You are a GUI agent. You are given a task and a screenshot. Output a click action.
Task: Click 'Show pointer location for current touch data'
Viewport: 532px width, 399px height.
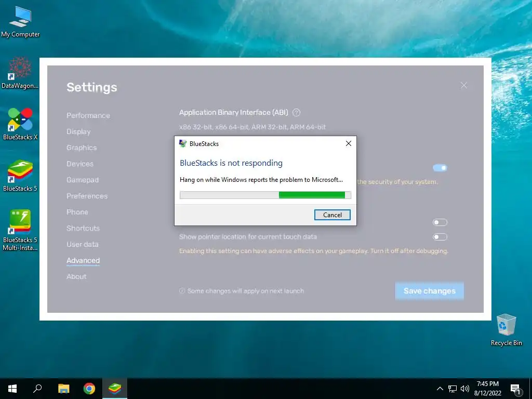click(248, 237)
